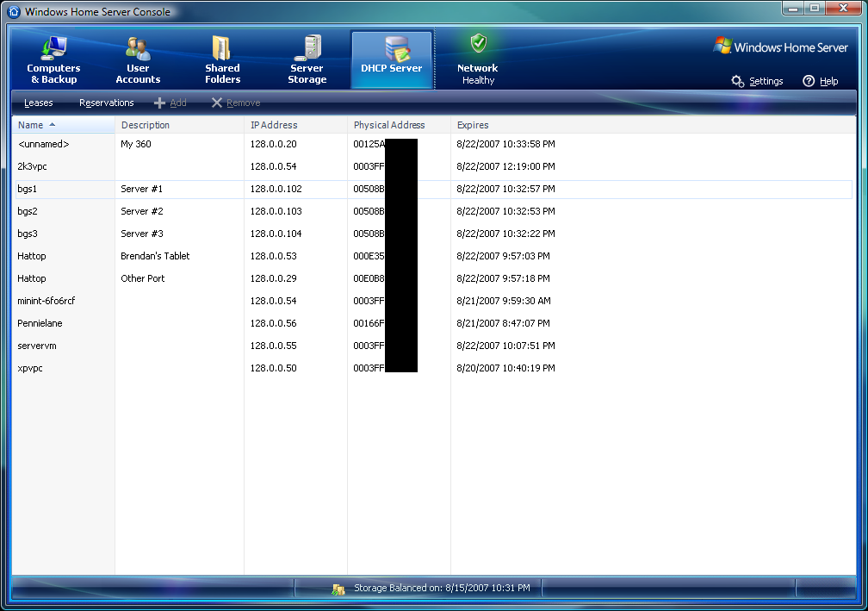Image resolution: width=868 pixels, height=611 pixels.
Task: Click expiry 8/22/2007 10:33:58 PM
Action: click(505, 144)
